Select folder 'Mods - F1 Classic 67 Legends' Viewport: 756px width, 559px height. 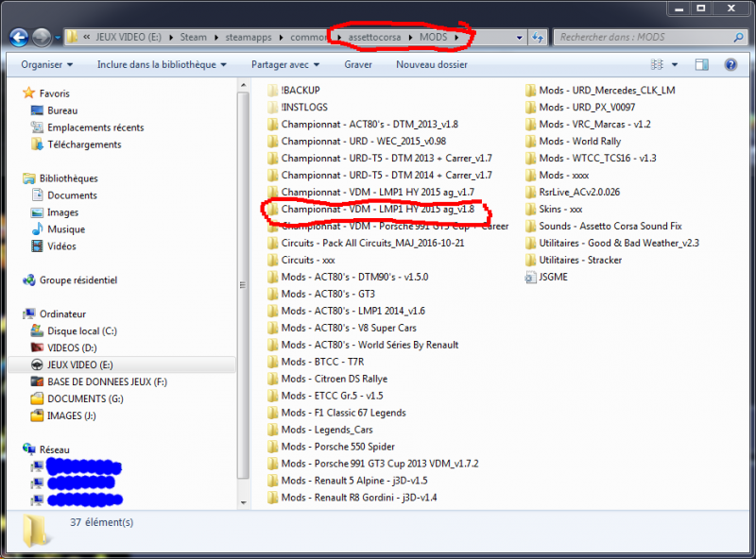[343, 413]
